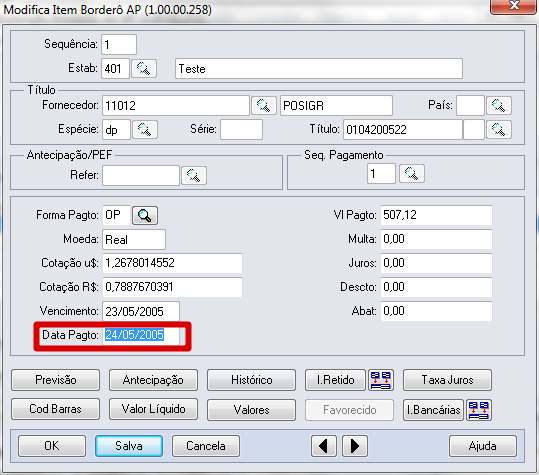This screenshot has height=475, width=539.
Task: Click the Teste establishment name field
Action: [319, 69]
